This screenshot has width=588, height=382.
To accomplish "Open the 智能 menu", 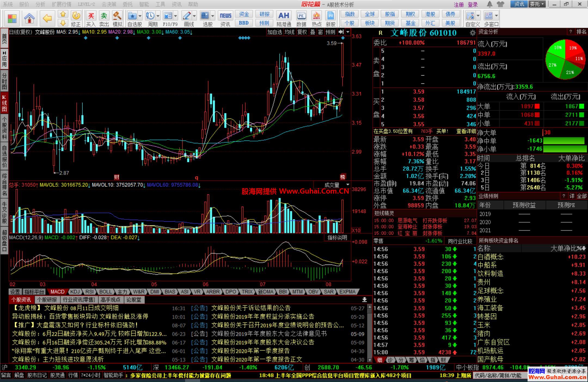I will click(x=144, y=4).
